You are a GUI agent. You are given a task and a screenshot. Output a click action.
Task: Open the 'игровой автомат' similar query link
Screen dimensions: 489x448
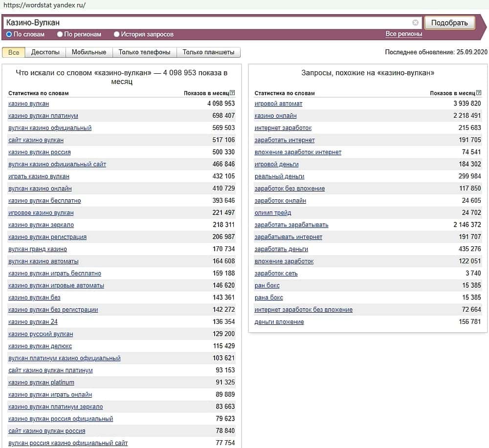click(278, 104)
